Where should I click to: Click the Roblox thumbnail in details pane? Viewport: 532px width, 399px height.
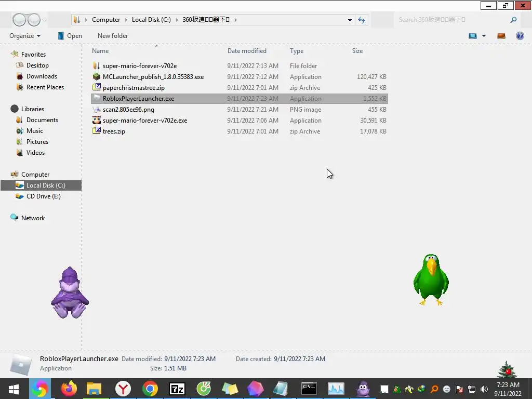(21, 364)
